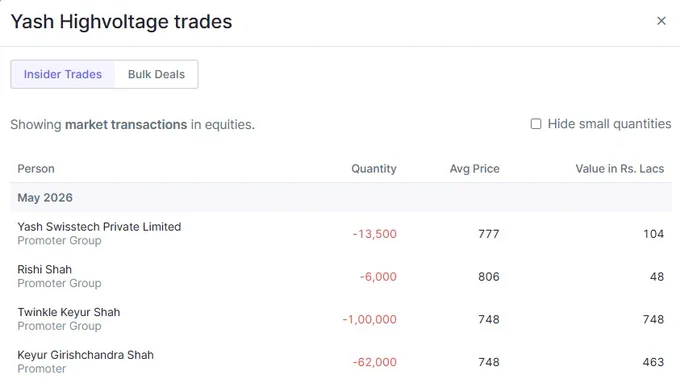Click the Yash Highvoltage trades title
Image resolution: width=680 pixels, height=379 pixels.
pos(121,22)
